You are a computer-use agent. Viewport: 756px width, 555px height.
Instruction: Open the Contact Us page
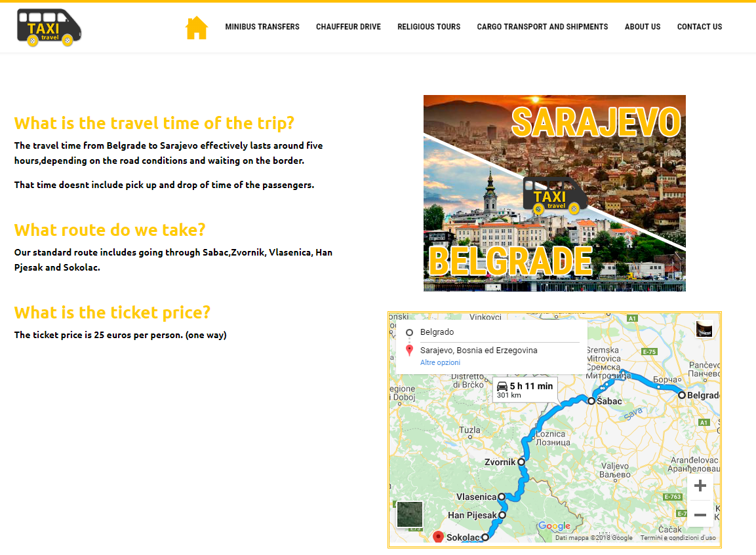pos(699,27)
